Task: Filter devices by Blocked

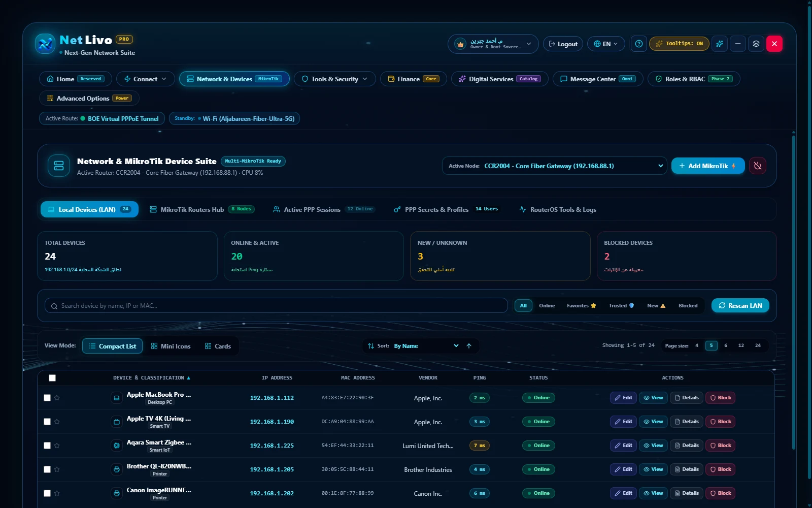Action: (688, 305)
